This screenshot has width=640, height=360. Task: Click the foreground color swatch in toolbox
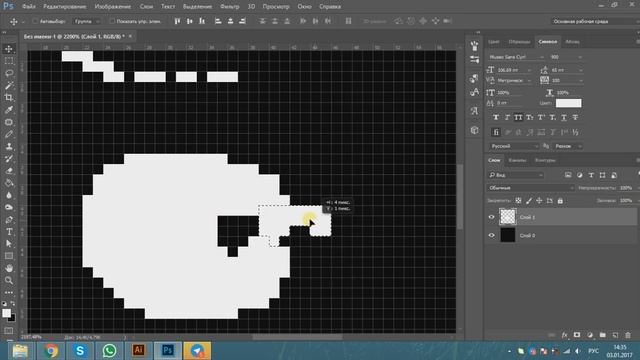point(7,313)
